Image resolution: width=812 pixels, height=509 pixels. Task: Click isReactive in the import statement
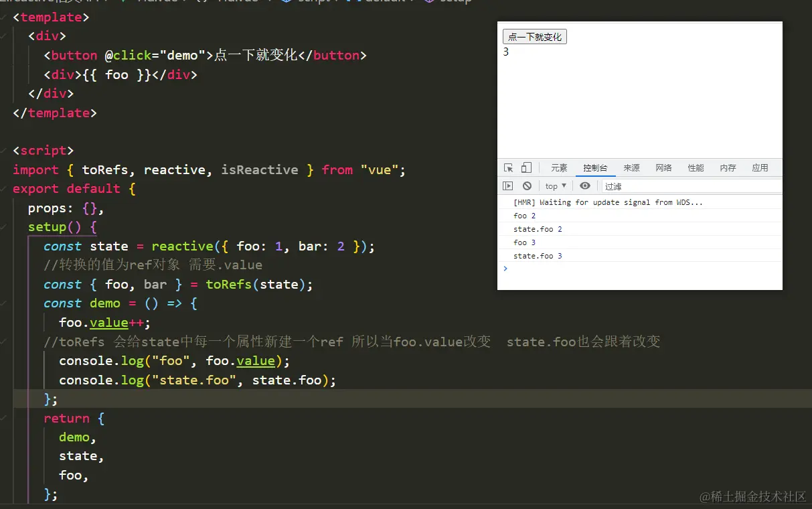coord(260,170)
